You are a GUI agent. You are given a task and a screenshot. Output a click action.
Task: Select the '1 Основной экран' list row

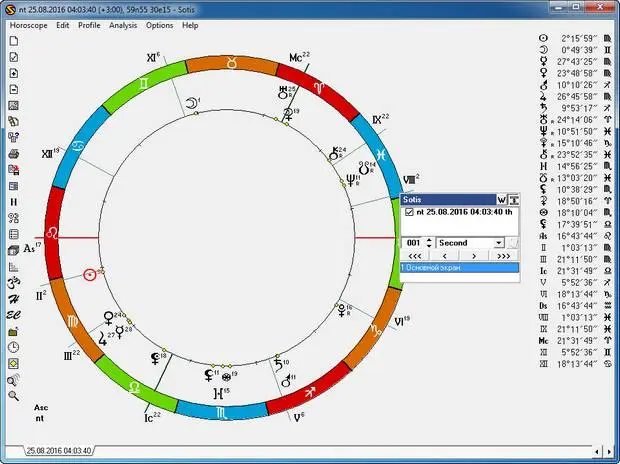pyautogui.click(x=459, y=267)
